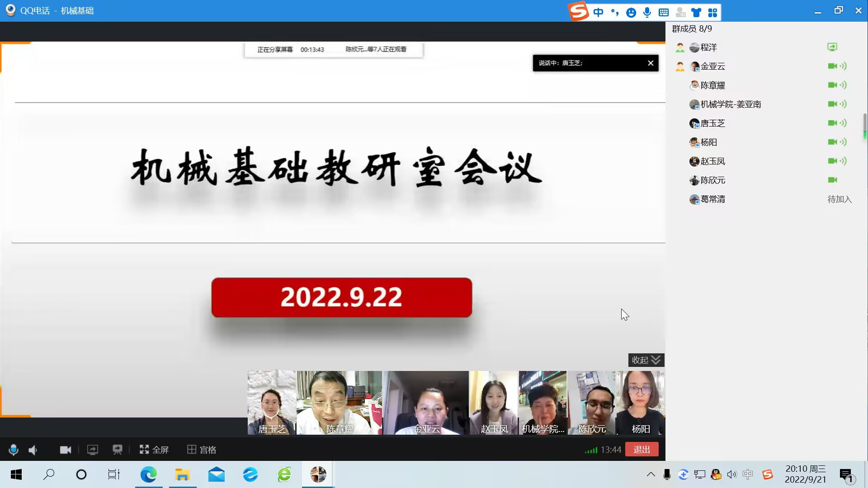Open the notification center icon
The height and width of the screenshot is (488, 868).
(x=846, y=475)
